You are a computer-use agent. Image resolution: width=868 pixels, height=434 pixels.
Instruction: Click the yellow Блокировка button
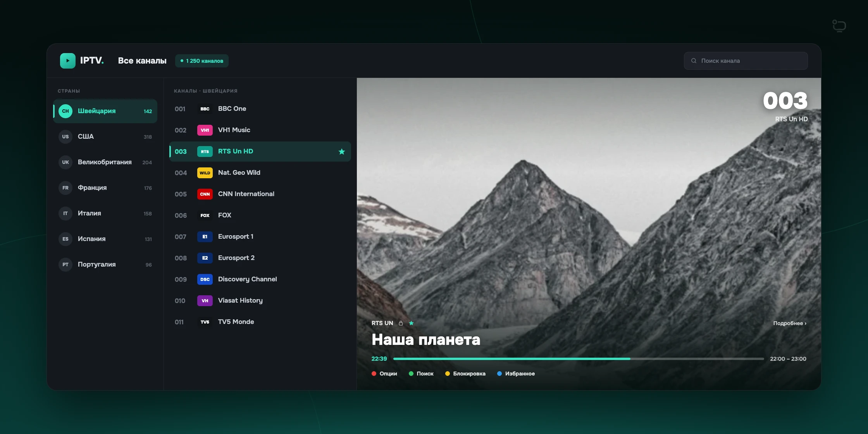pos(465,374)
